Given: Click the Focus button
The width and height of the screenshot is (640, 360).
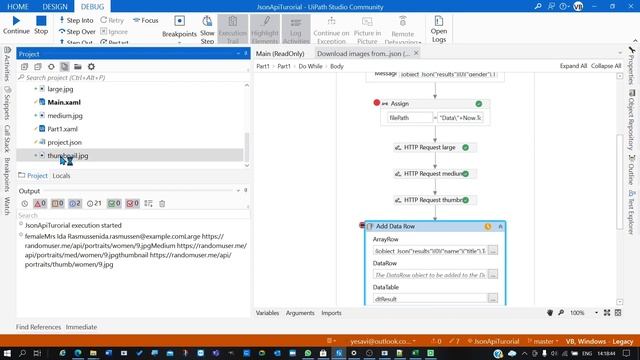Looking at the screenshot, I should pos(146,20).
